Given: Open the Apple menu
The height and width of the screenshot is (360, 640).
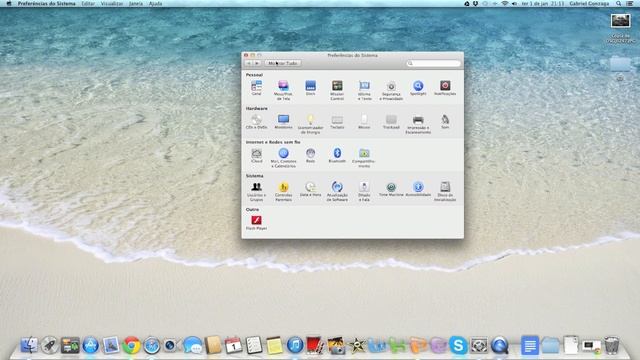Looking at the screenshot, I should pos(9,3).
